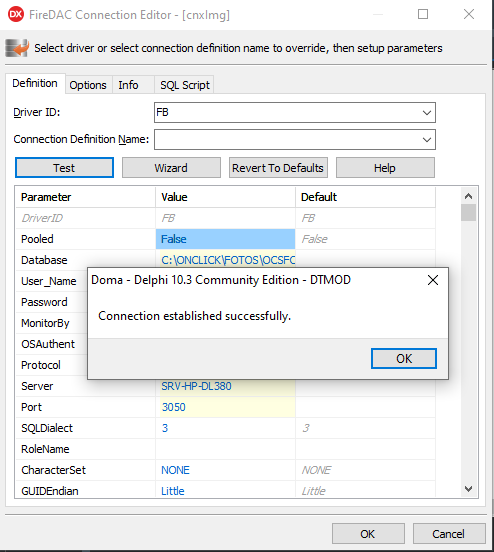The width and height of the screenshot is (494, 552).
Task: Select the DriverID parameter row label
Action: click(x=42, y=218)
